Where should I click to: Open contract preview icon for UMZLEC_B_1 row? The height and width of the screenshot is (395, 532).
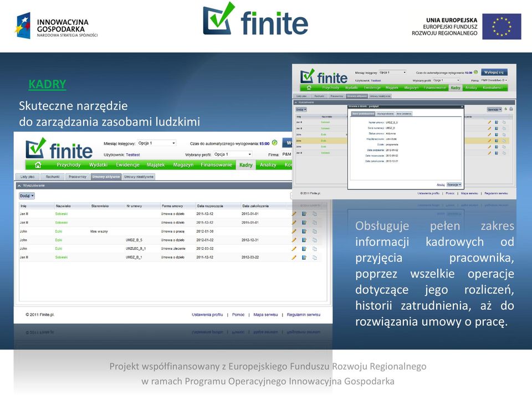304,249
